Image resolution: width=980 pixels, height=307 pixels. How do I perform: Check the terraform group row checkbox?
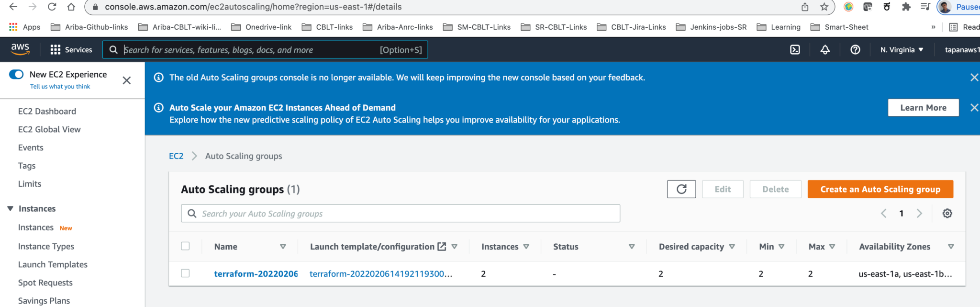click(x=185, y=273)
